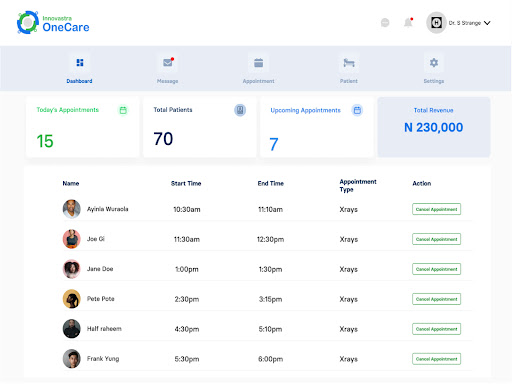This screenshot has width=512, height=384.
Task: Open the Message envelope icon
Action: click(168, 63)
